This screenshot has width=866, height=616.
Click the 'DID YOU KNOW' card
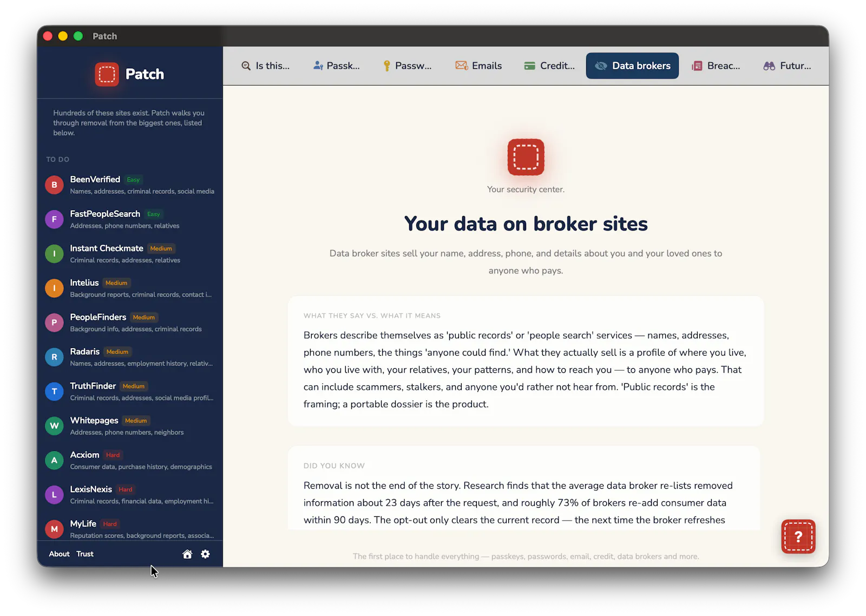524,488
